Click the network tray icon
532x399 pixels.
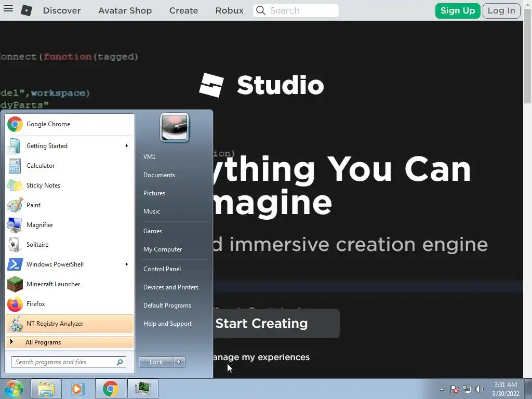[x=467, y=389]
